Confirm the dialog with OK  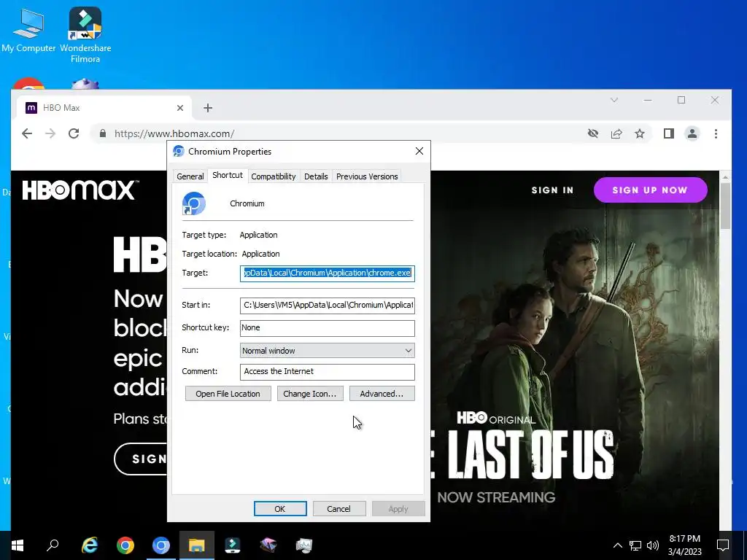coord(280,508)
